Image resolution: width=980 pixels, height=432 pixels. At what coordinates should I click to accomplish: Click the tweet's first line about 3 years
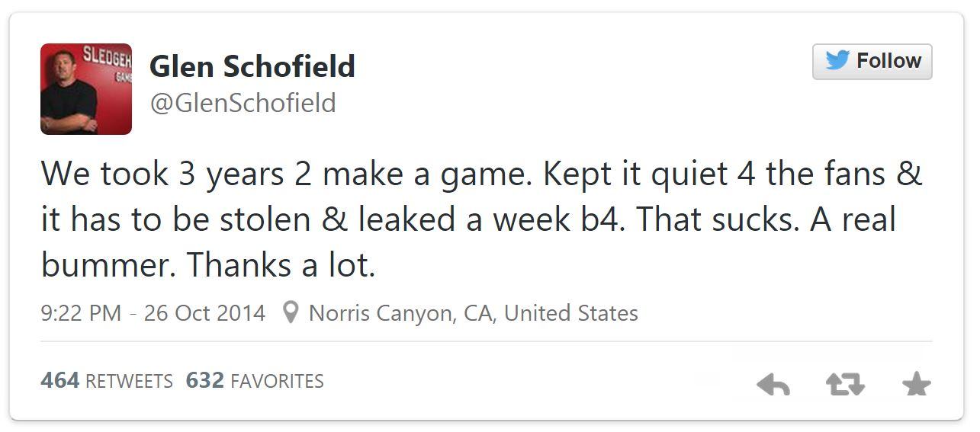[480, 174]
